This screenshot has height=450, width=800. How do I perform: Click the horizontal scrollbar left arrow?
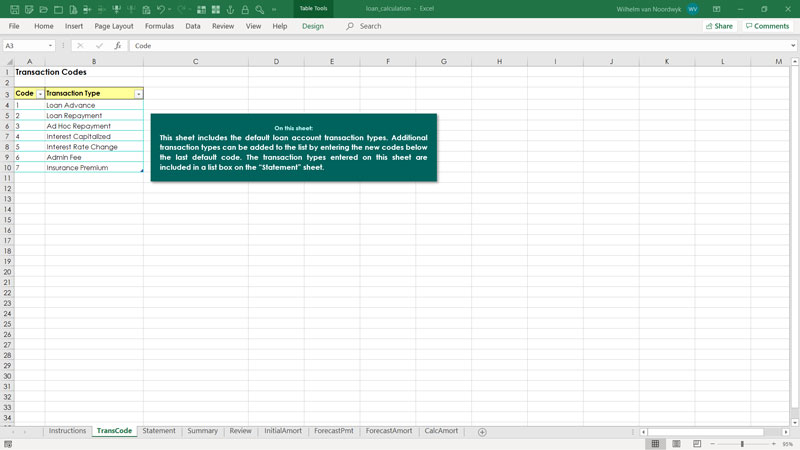643,432
